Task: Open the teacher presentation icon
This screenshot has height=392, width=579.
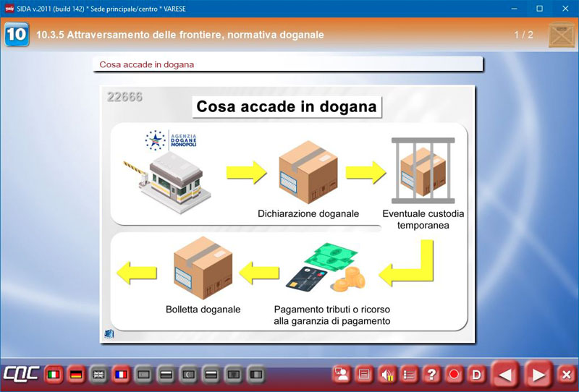Action: [x=342, y=375]
